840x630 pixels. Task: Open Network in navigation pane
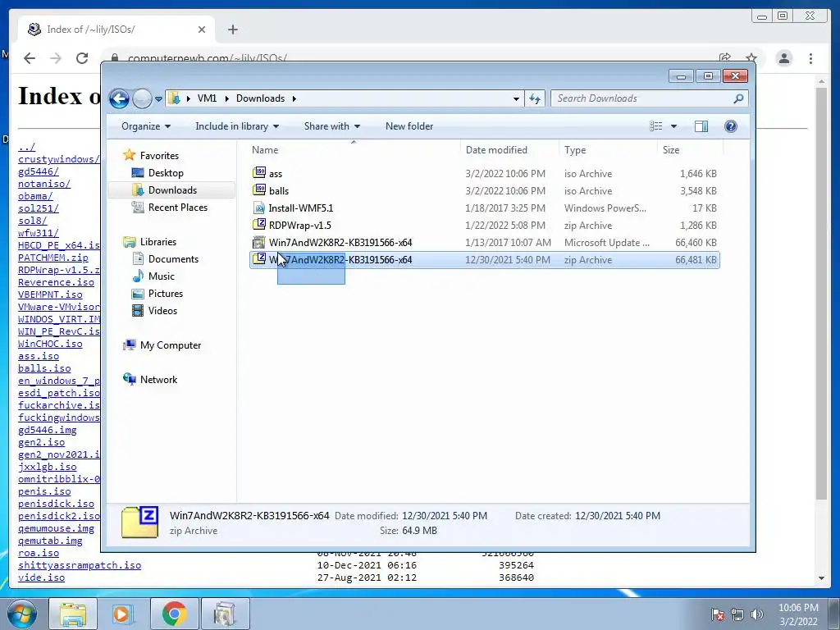tap(158, 380)
